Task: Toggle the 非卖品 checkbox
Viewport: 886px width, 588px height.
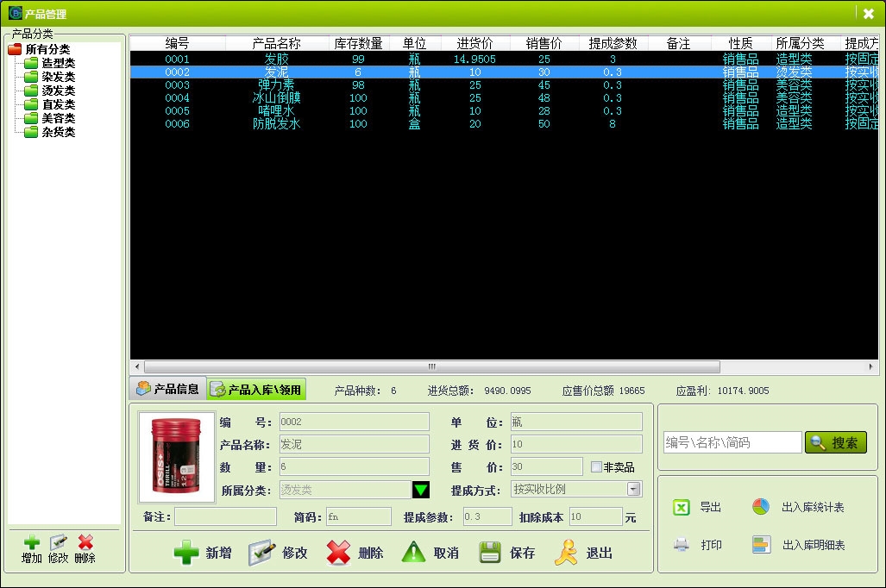Action: pos(596,467)
